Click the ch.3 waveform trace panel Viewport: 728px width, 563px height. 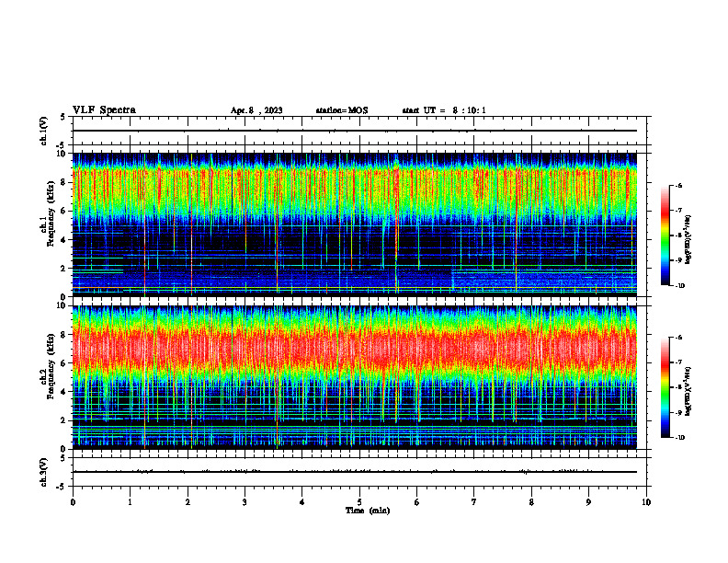[x=359, y=472]
